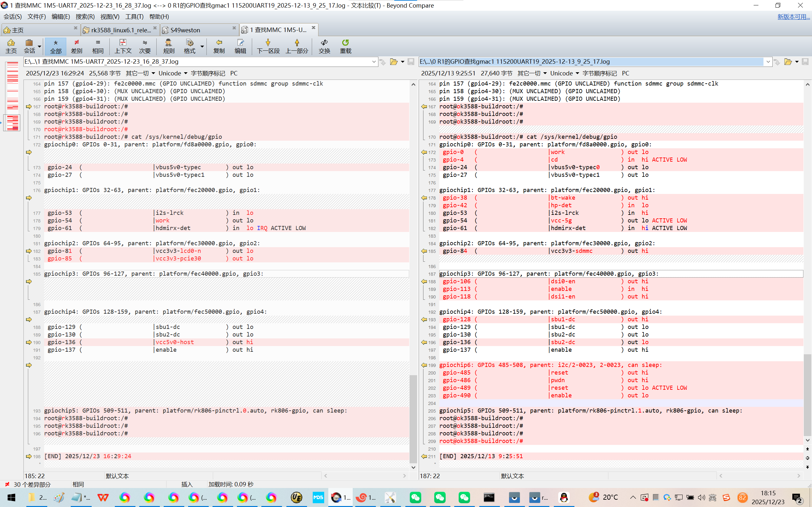Image resolution: width=812 pixels, height=507 pixels.
Task: Expand the left file path dropdown
Action: 374,62
